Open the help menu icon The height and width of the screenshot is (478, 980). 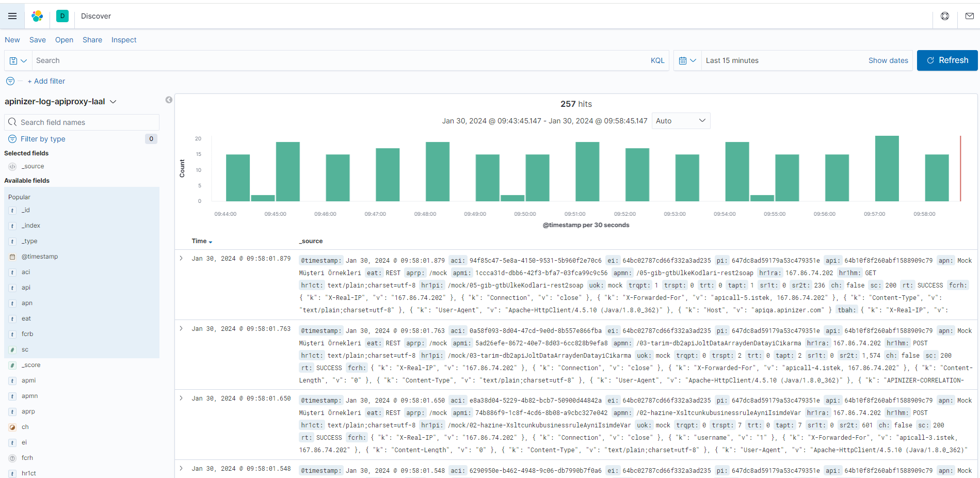click(x=945, y=16)
